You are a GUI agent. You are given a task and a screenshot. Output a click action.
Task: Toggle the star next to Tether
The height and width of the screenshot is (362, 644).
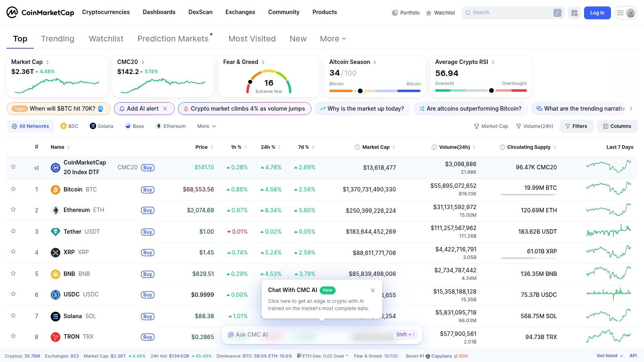tap(13, 232)
